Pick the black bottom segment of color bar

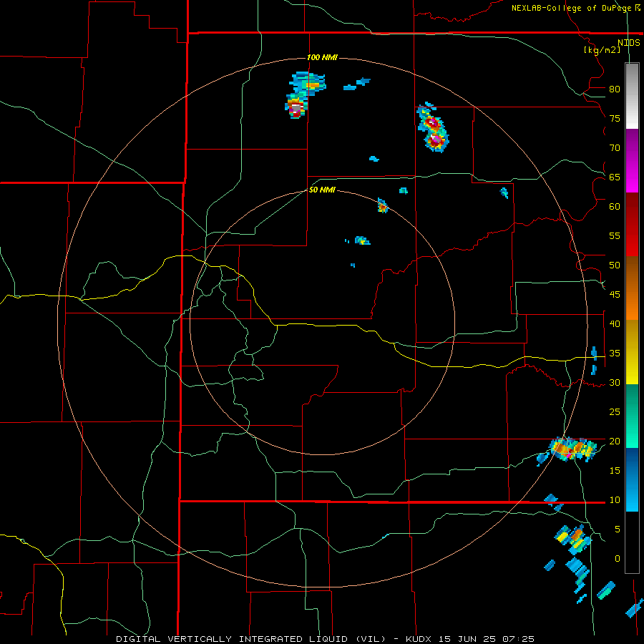pyautogui.click(x=632, y=542)
